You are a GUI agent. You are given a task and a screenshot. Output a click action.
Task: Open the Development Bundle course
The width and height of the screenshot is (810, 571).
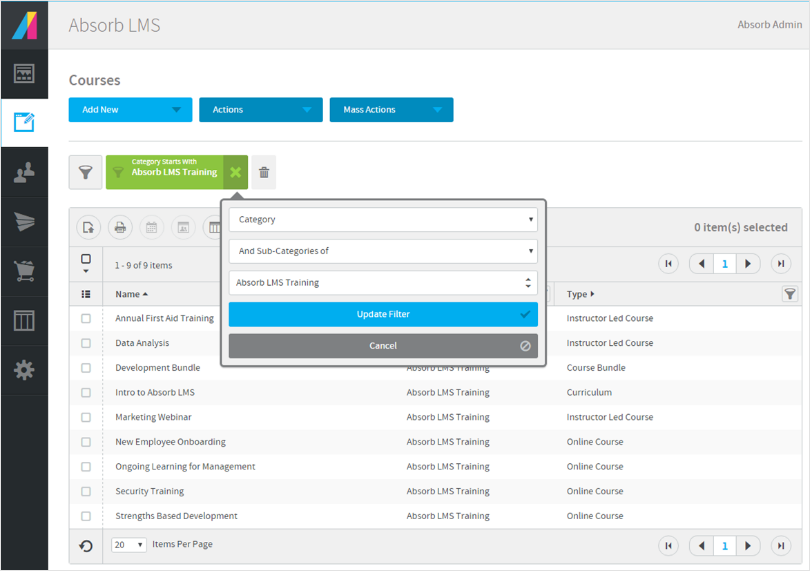(x=158, y=368)
